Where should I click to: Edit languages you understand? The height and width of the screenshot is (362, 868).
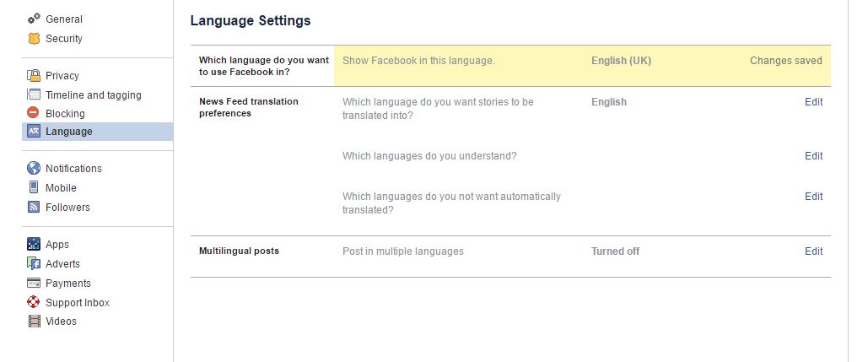pos(813,156)
